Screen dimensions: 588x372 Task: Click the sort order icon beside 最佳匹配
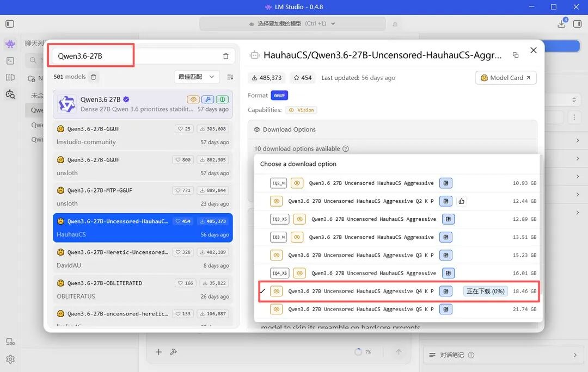tap(230, 77)
